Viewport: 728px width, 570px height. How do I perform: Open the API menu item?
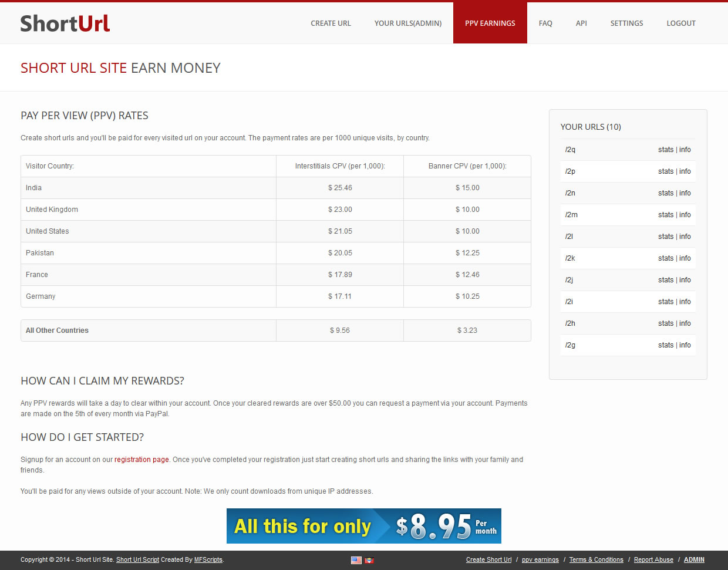point(581,23)
